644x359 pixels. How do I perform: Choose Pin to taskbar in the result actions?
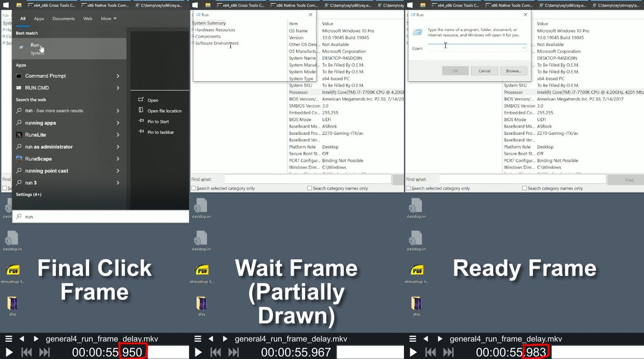pos(161,132)
